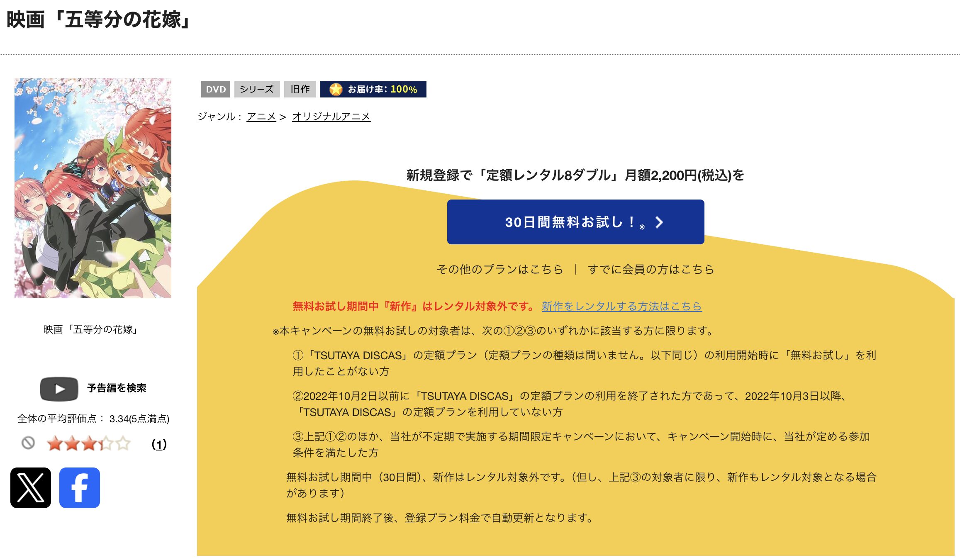The height and width of the screenshot is (560, 960).
Task: Click the お届け率: 100% badge
Action: coord(373,89)
